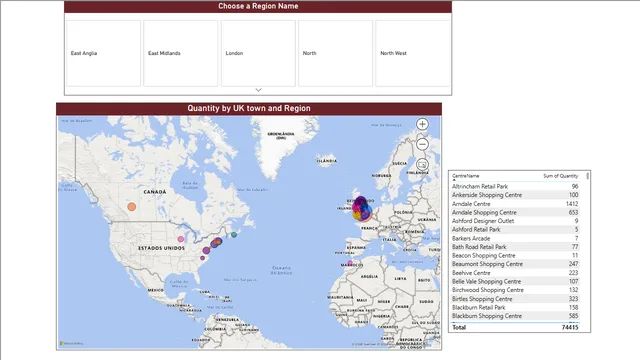The width and height of the screenshot is (640, 360).
Task: Click the orange bubble in western Canada
Action: [131, 207]
